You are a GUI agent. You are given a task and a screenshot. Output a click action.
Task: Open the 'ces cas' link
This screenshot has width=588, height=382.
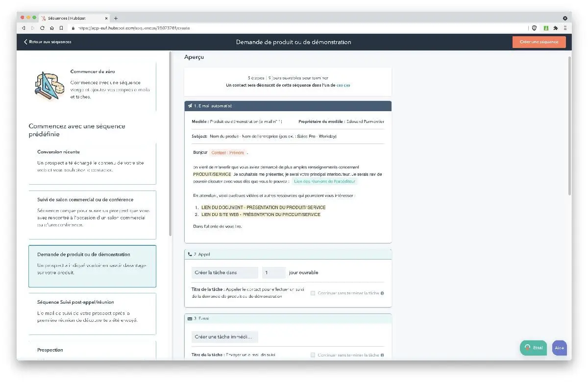click(343, 85)
